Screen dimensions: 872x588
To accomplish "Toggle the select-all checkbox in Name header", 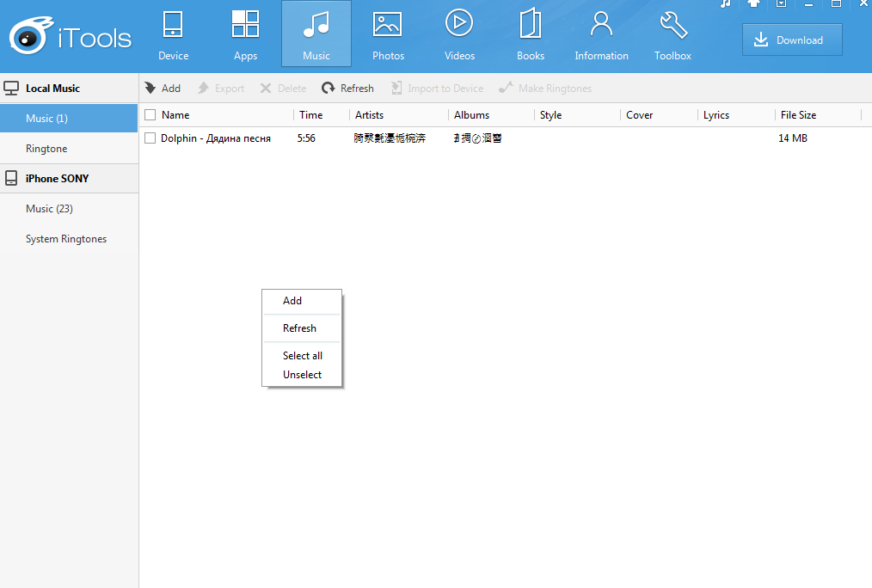I will [x=150, y=115].
